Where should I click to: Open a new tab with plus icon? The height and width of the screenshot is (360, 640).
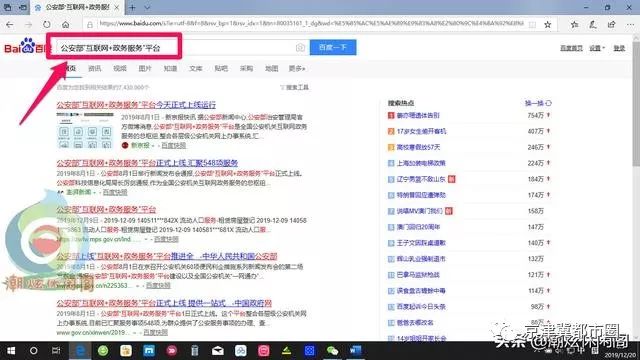tap(132, 7)
